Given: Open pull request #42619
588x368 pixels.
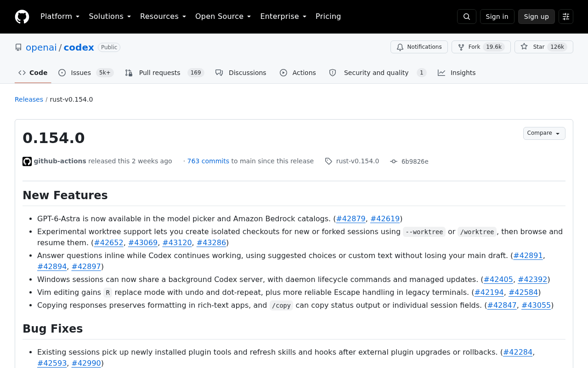Looking at the screenshot, I should [385, 218].
